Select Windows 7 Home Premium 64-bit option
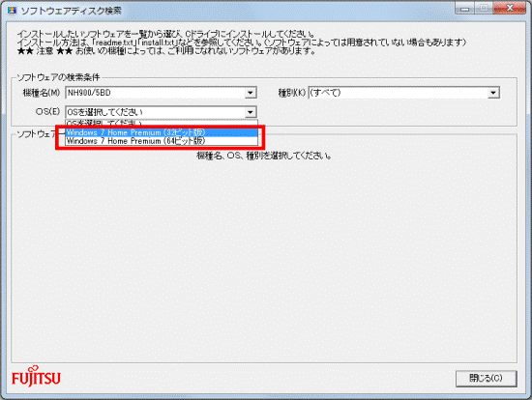Viewport: 532px width, 400px height. click(162, 141)
